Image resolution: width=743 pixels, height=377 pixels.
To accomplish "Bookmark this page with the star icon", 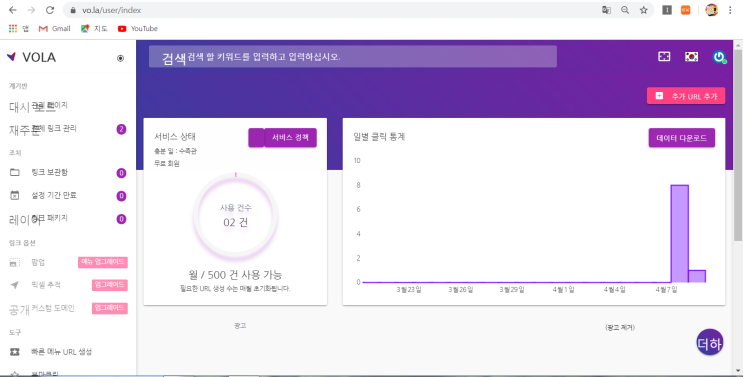I will pyautogui.click(x=643, y=10).
